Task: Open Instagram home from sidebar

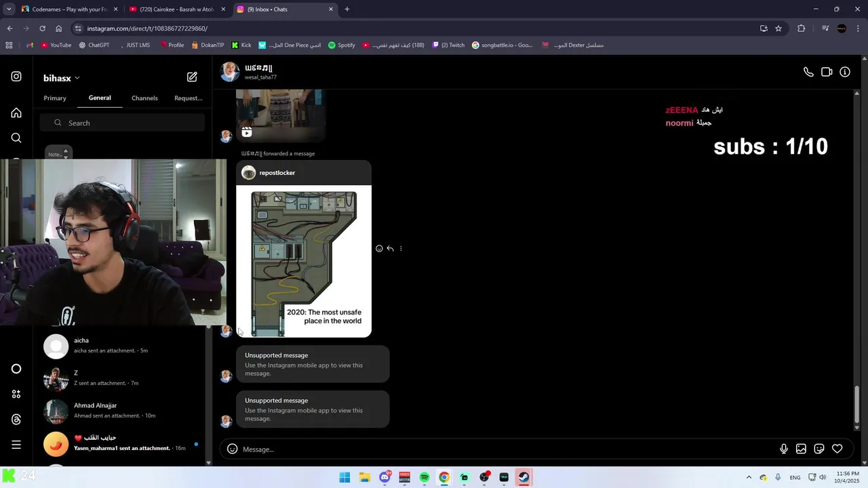Action: tap(16, 113)
